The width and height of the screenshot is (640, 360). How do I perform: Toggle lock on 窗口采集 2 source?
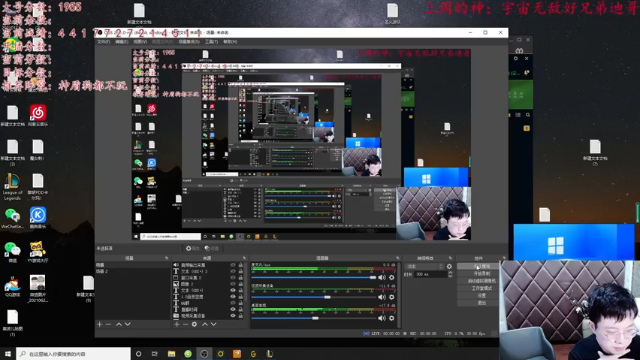[x=241, y=278]
